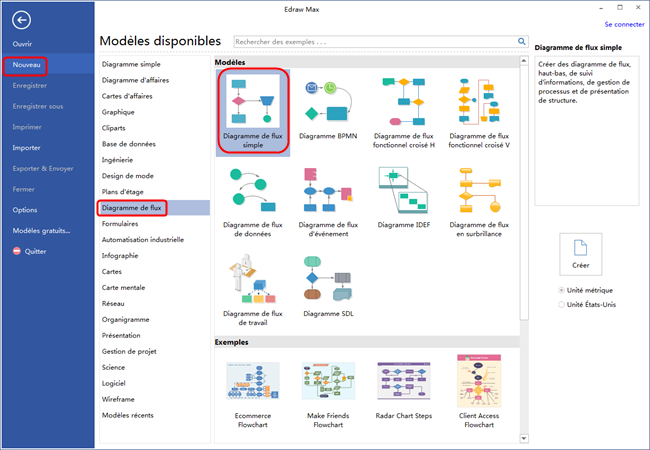Select the Logiciel category
Screen dimensions: 650x450
[114, 383]
